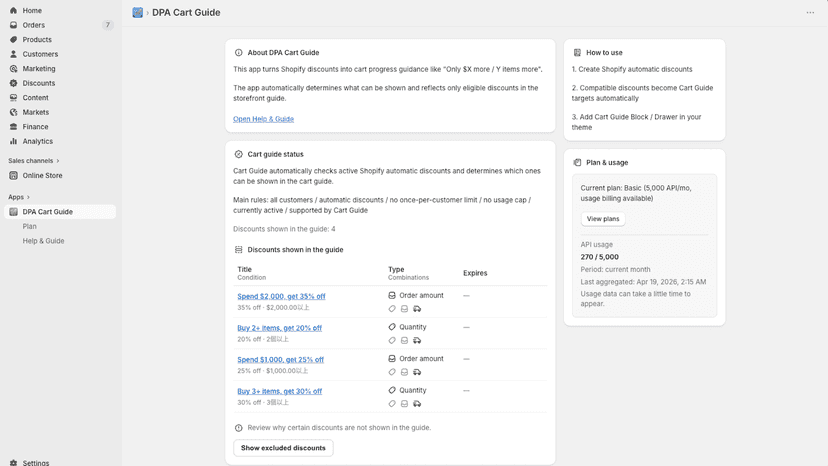Screen dimensions: 828x466
Task: Select the Products tag icon
Action: [13, 40]
